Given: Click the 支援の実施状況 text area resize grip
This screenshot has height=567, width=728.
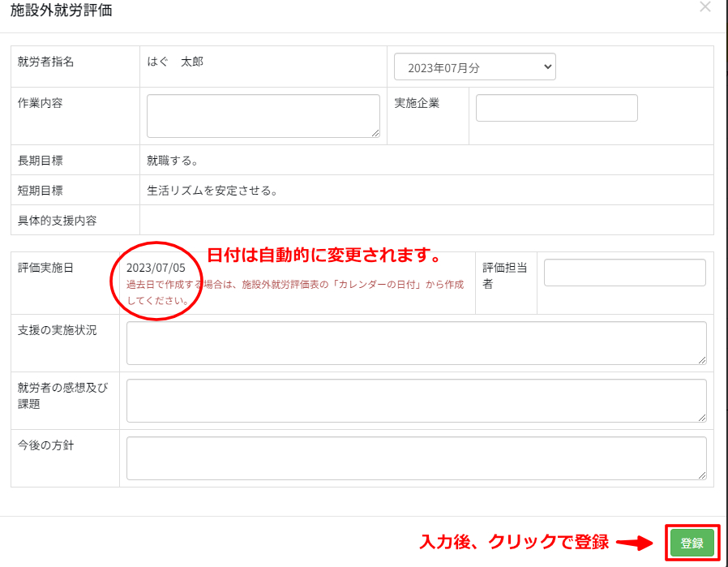Looking at the screenshot, I should point(701,360).
